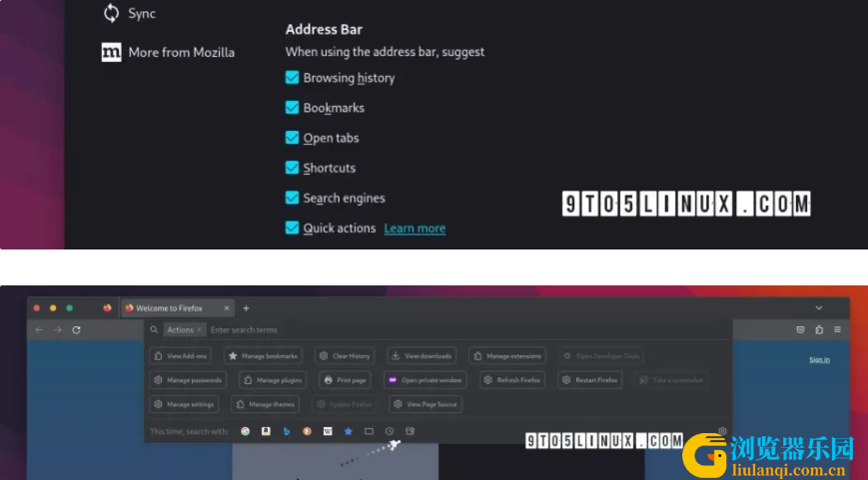Toggle the Shortcuts checkbox
Viewport: 868px width, 480px height.
click(292, 168)
